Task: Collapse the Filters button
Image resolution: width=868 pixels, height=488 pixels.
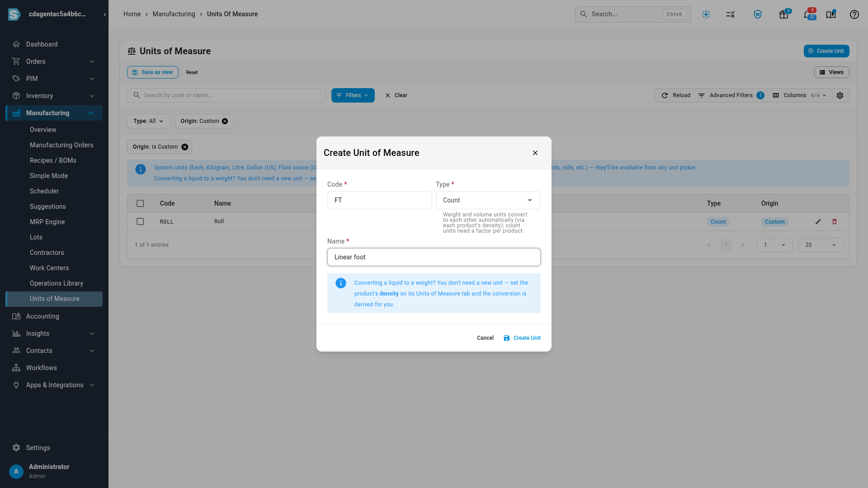Action: pos(353,95)
